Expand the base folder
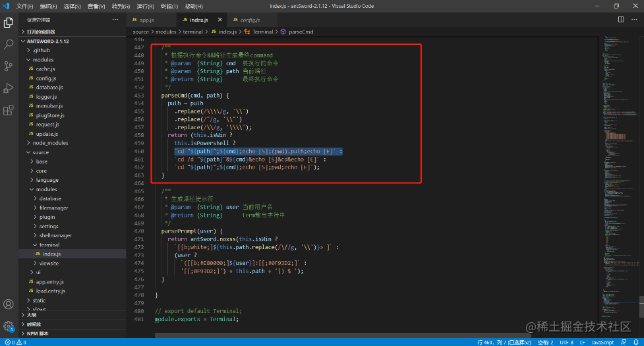The width and height of the screenshot is (644, 346). 41,161
